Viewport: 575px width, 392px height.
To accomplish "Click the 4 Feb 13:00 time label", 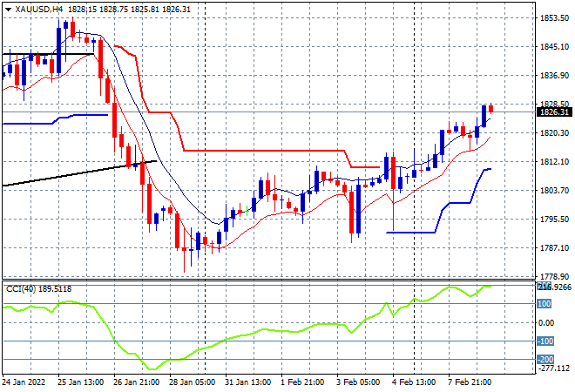I will [414, 382].
